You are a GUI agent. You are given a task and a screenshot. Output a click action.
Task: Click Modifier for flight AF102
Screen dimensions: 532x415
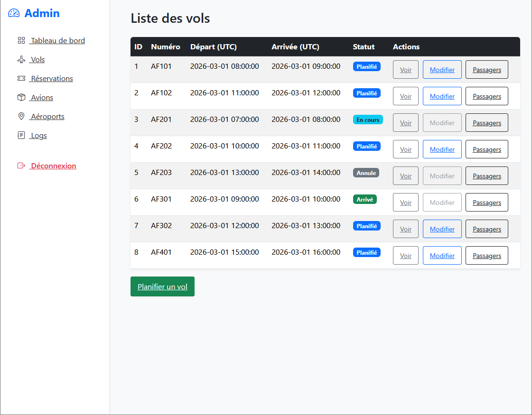click(442, 96)
